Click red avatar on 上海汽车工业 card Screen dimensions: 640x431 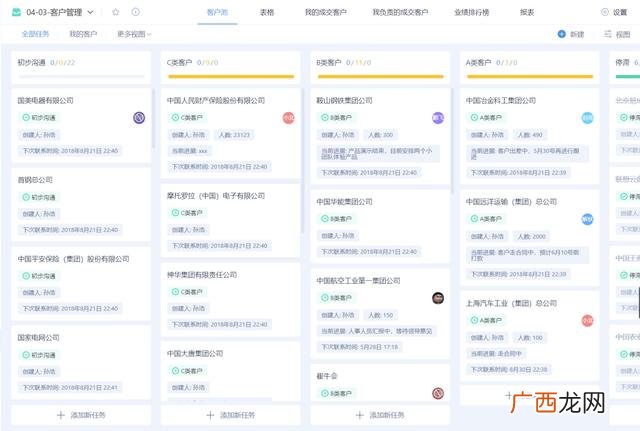(x=587, y=320)
